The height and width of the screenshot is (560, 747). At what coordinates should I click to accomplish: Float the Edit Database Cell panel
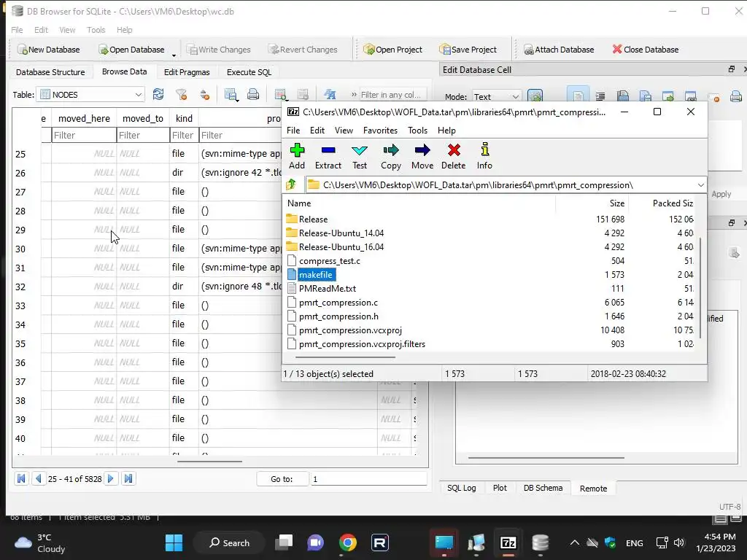(x=731, y=69)
